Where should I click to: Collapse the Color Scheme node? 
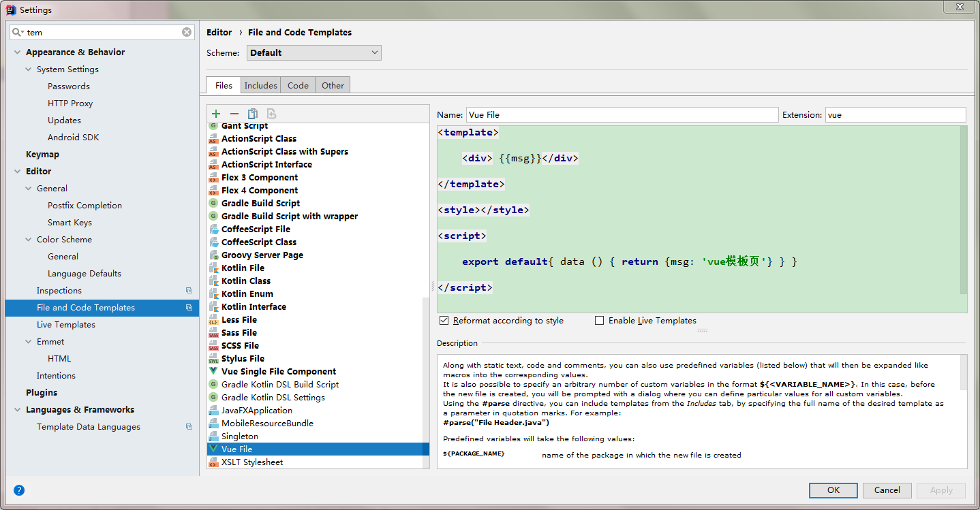tap(28, 240)
